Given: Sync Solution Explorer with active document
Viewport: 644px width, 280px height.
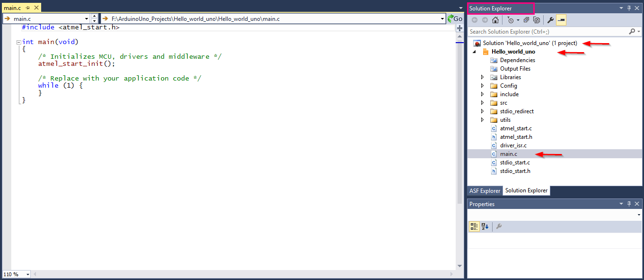Looking at the screenshot, I should coord(537,20).
